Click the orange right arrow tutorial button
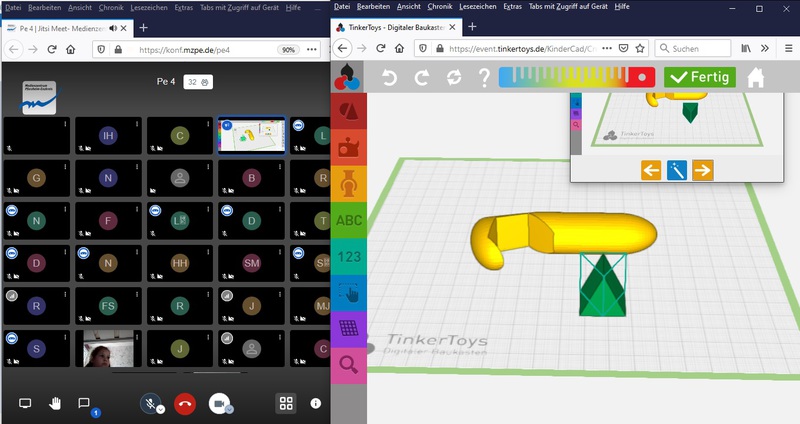Screen dimensions: 800x424 [x=703, y=170]
